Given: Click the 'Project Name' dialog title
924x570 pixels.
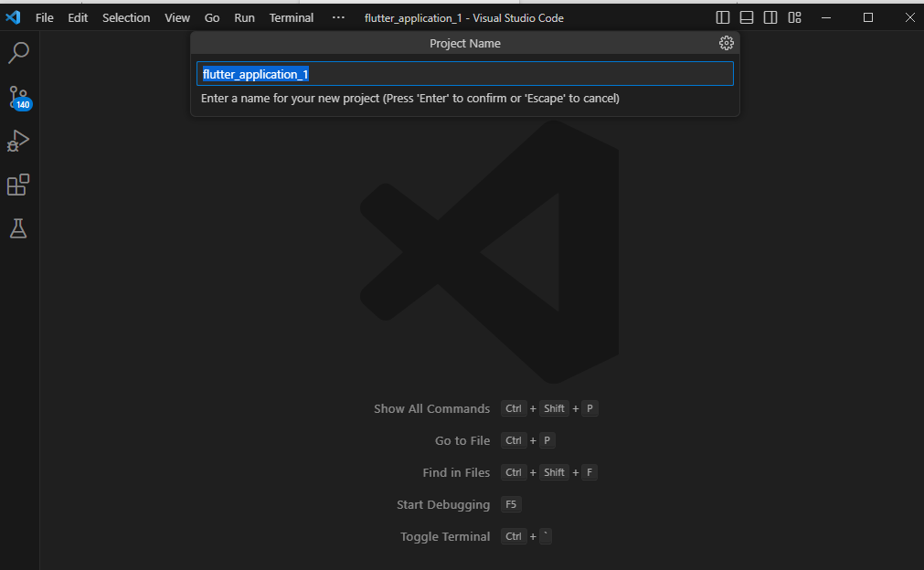Looking at the screenshot, I should pyautogui.click(x=465, y=44).
